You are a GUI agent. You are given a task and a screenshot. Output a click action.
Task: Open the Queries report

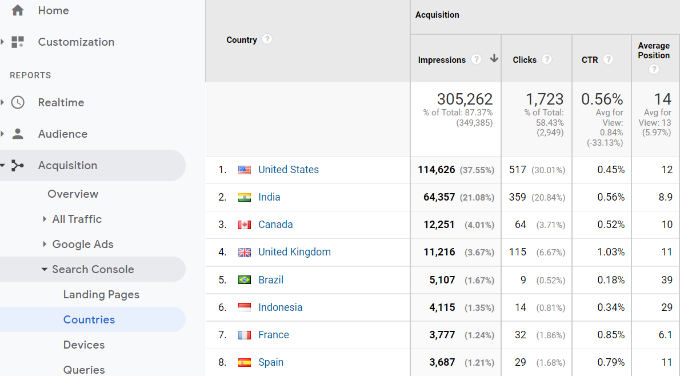(84, 370)
